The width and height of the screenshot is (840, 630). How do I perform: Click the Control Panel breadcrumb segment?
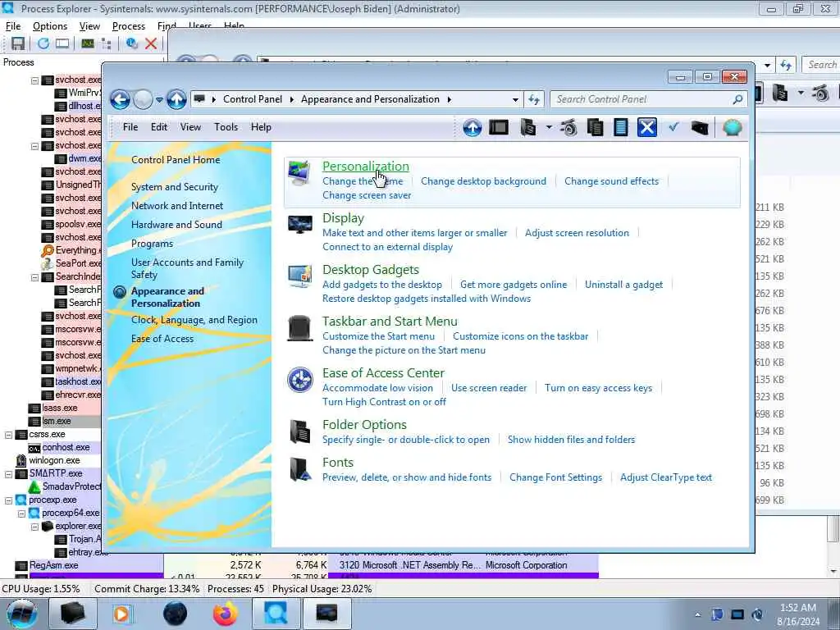253,99
